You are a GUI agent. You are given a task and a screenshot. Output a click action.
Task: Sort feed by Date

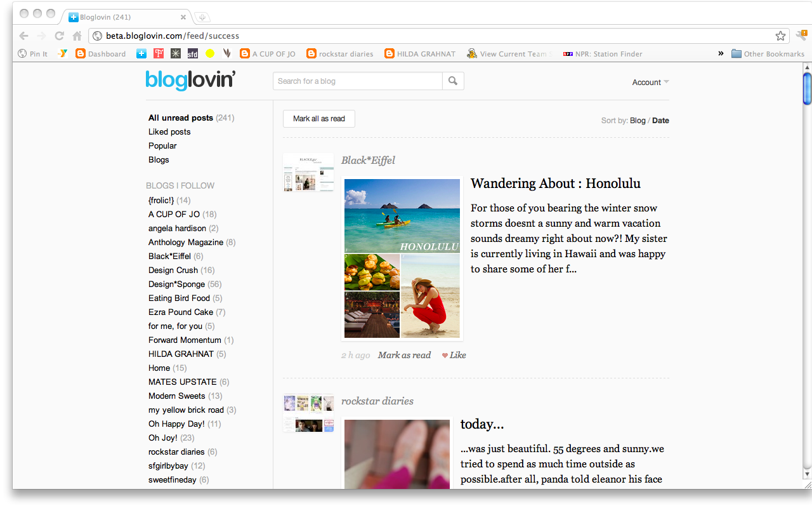tap(660, 121)
